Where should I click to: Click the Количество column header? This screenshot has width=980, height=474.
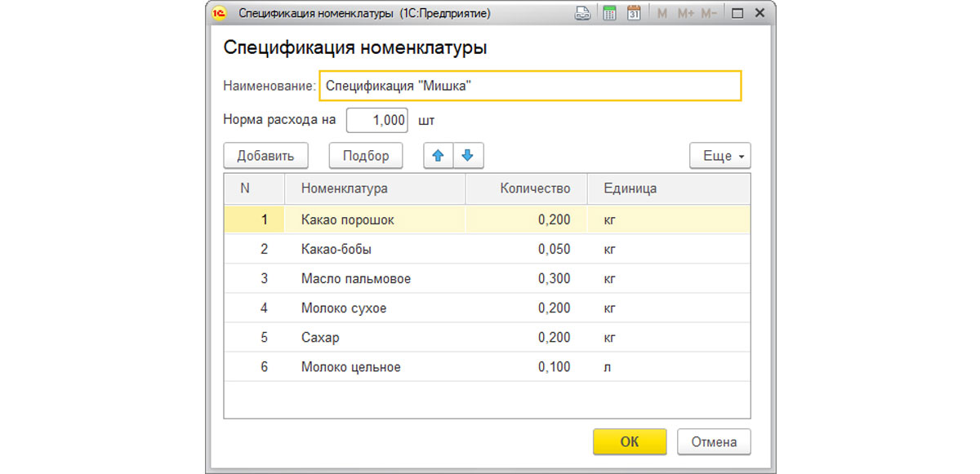(535, 188)
